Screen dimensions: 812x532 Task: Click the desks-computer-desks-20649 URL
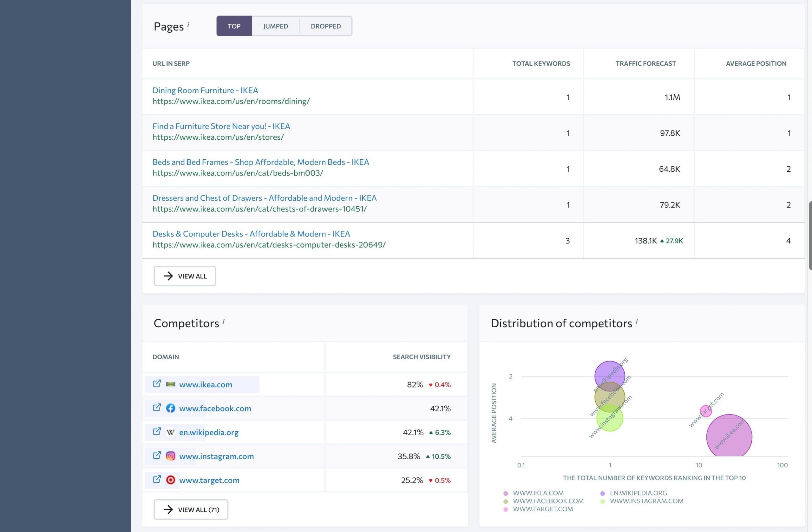[x=269, y=244]
